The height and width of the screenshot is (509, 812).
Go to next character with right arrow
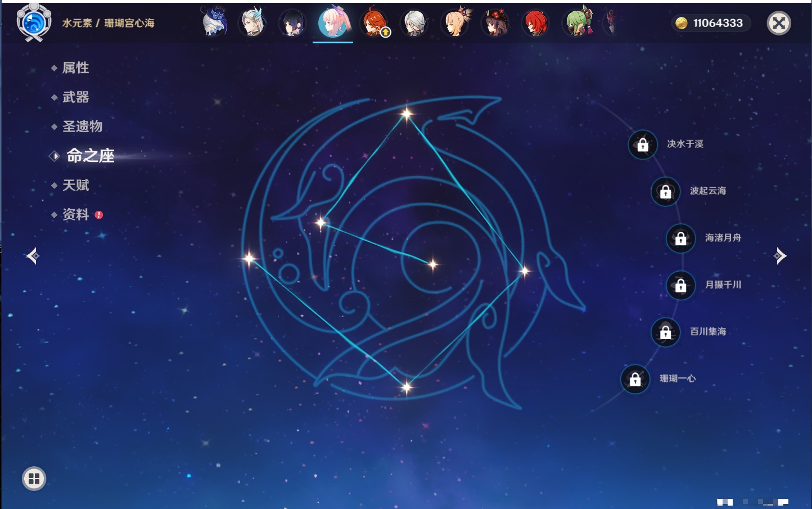point(780,256)
